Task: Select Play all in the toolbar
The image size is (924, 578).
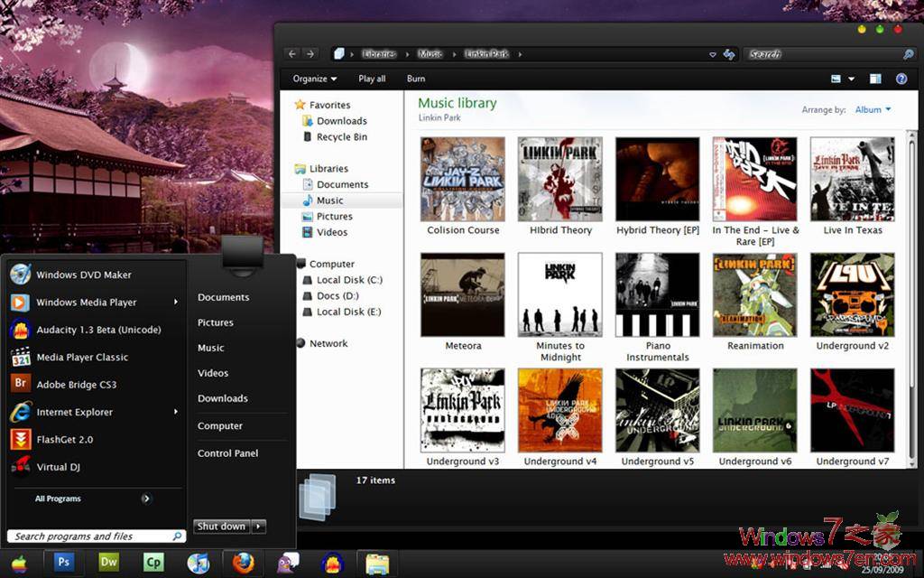Action: click(372, 79)
